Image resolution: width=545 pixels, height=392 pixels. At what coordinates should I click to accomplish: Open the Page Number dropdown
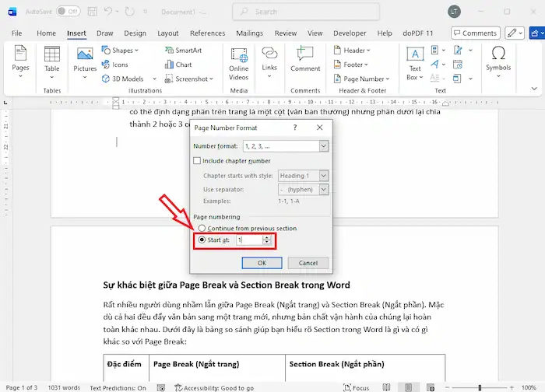[364, 79]
